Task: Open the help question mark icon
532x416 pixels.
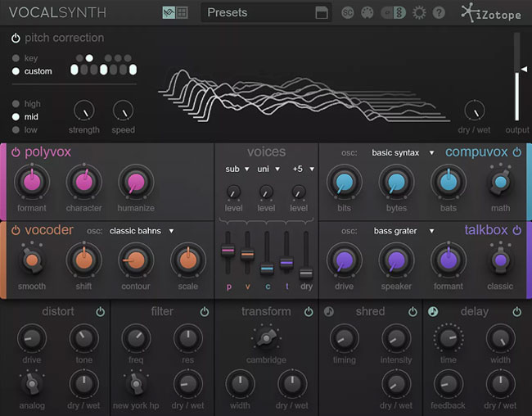Action: pyautogui.click(x=439, y=13)
